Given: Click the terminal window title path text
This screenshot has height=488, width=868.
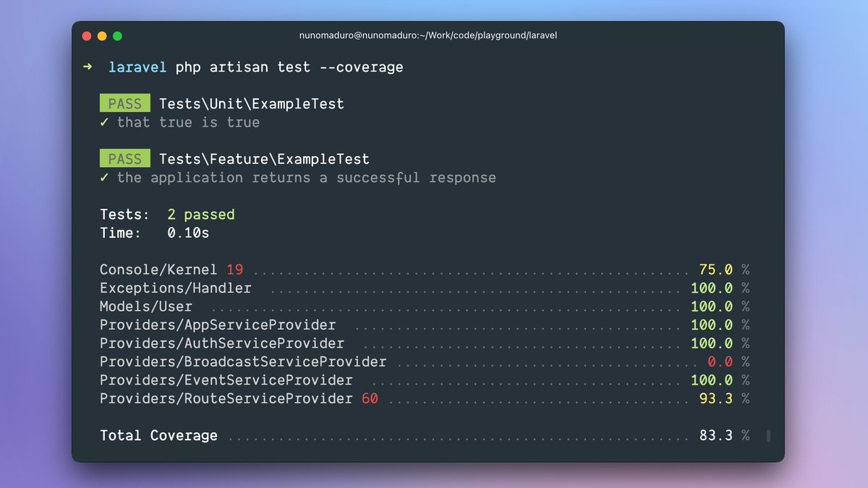Looking at the screenshot, I should pyautogui.click(x=428, y=35).
